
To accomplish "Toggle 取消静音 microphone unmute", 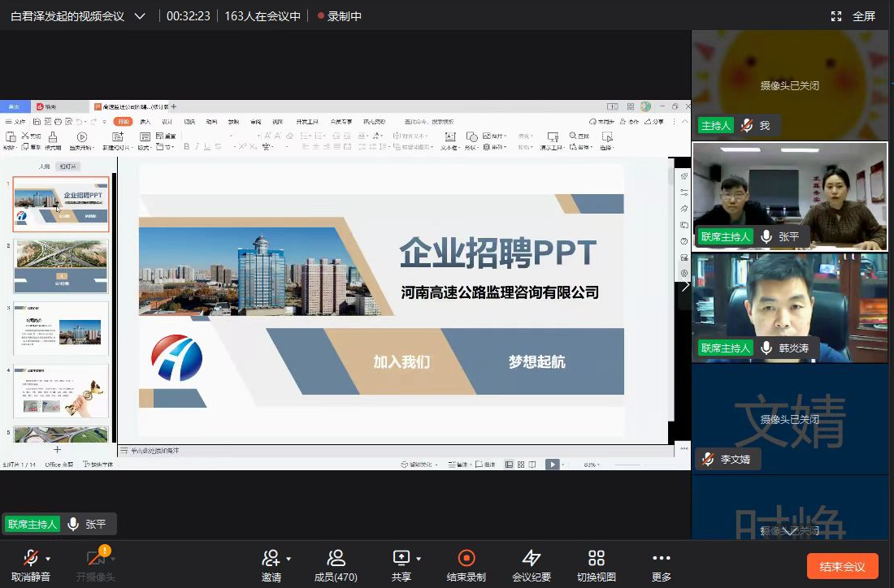I will (x=31, y=558).
